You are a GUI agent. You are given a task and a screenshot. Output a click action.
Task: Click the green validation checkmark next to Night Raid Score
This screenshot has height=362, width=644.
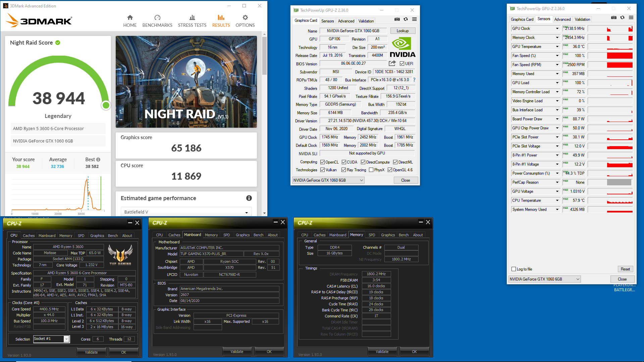click(58, 43)
